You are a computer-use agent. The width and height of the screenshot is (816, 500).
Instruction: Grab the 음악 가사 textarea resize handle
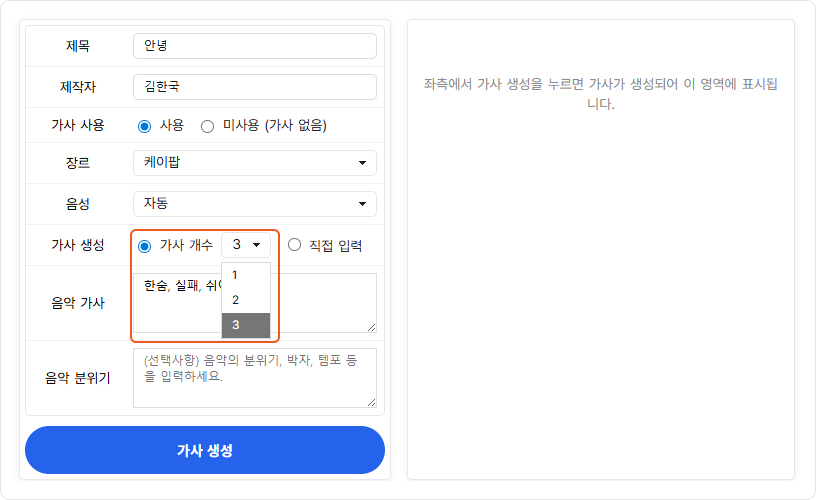(x=372, y=327)
